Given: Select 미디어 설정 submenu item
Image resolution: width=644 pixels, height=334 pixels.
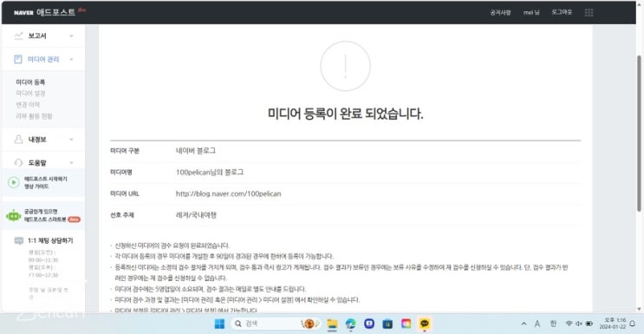Looking at the screenshot, I should click(x=30, y=94).
